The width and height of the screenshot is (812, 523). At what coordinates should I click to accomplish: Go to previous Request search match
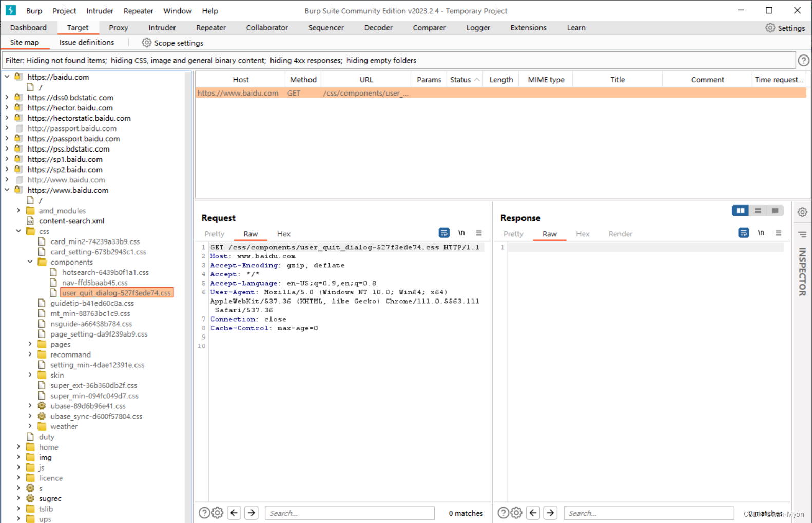coord(235,513)
